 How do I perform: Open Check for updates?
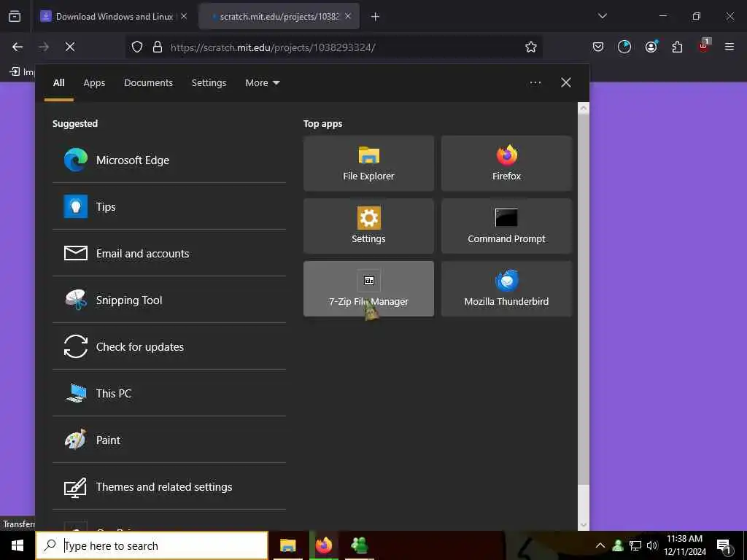[x=169, y=346]
